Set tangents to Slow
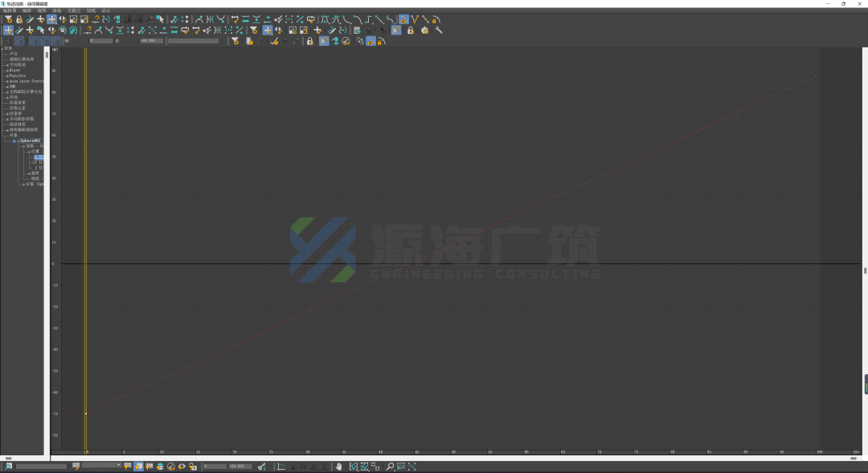 point(358,19)
